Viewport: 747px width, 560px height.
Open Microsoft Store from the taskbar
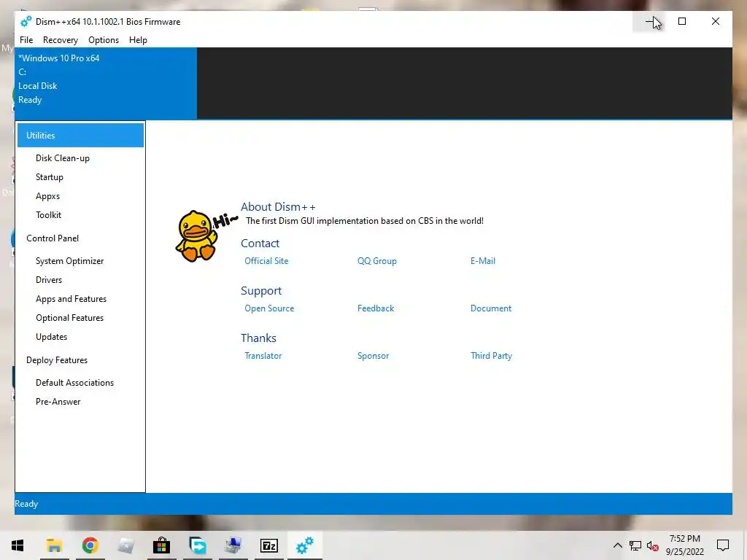(161, 545)
